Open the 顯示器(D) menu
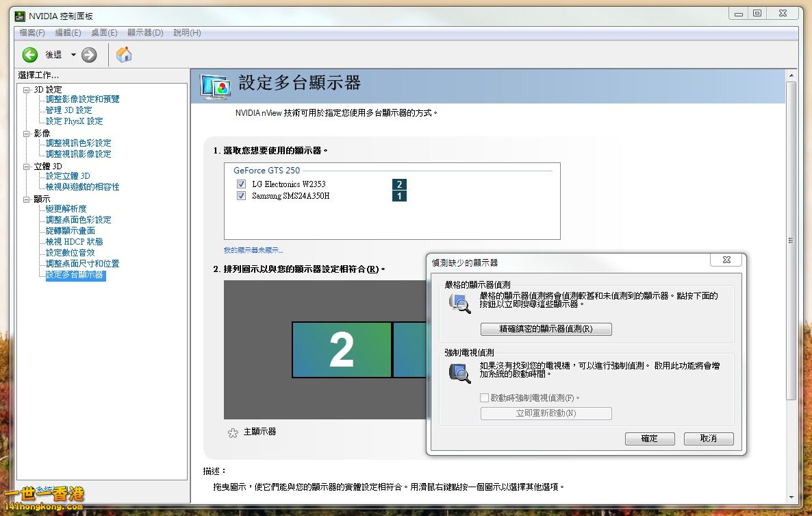 click(144, 32)
